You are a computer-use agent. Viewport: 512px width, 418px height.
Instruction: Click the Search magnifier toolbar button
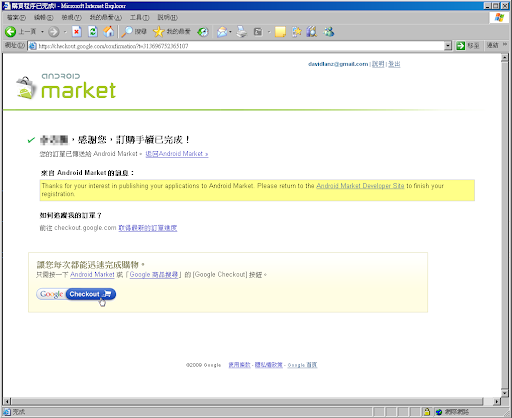(x=134, y=32)
